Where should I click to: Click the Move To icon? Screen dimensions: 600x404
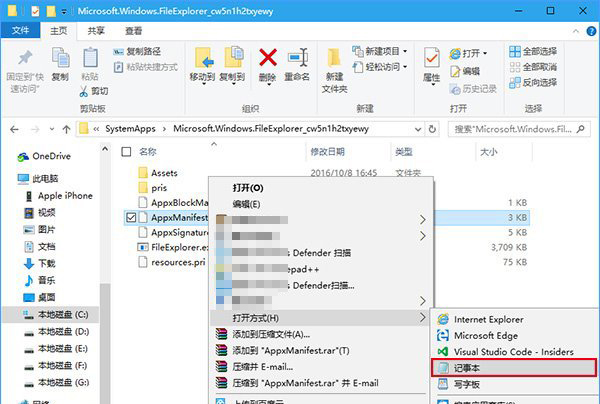coord(202,62)
